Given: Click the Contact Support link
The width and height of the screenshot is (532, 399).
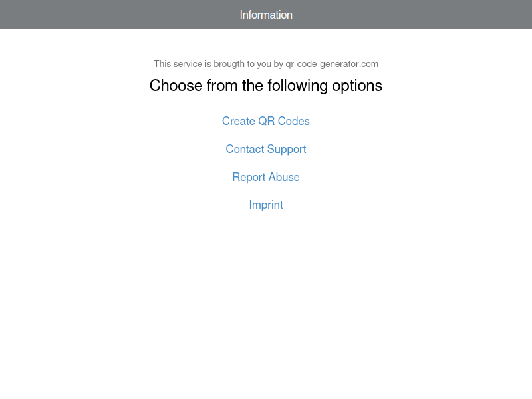Looking at the screenshot, I should [265, 149].
